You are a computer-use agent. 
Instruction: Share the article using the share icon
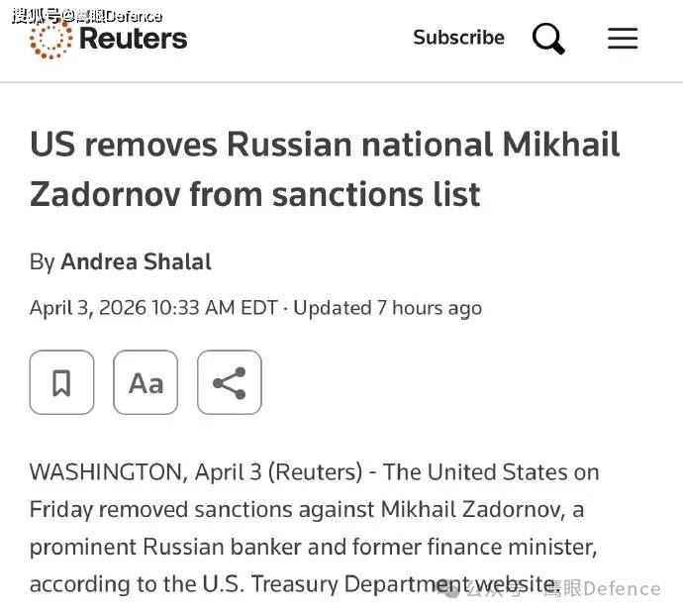click(x=230, y=382)
